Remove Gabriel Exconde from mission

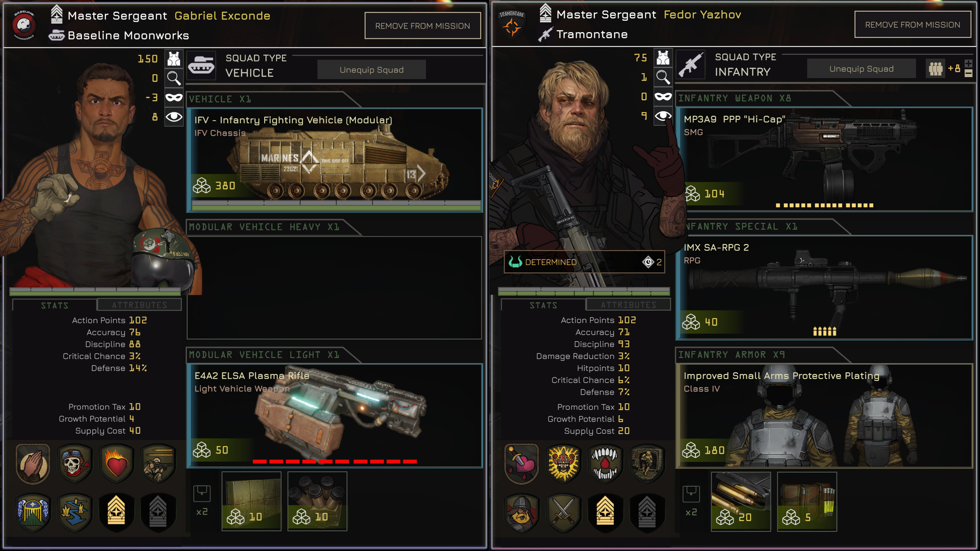pos(423,26)
